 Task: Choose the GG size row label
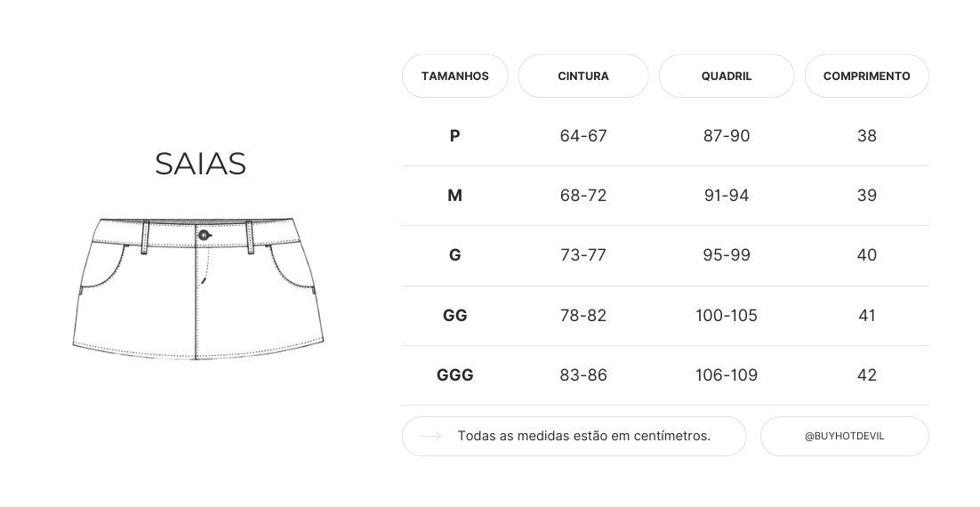click(x=454, y=316)
